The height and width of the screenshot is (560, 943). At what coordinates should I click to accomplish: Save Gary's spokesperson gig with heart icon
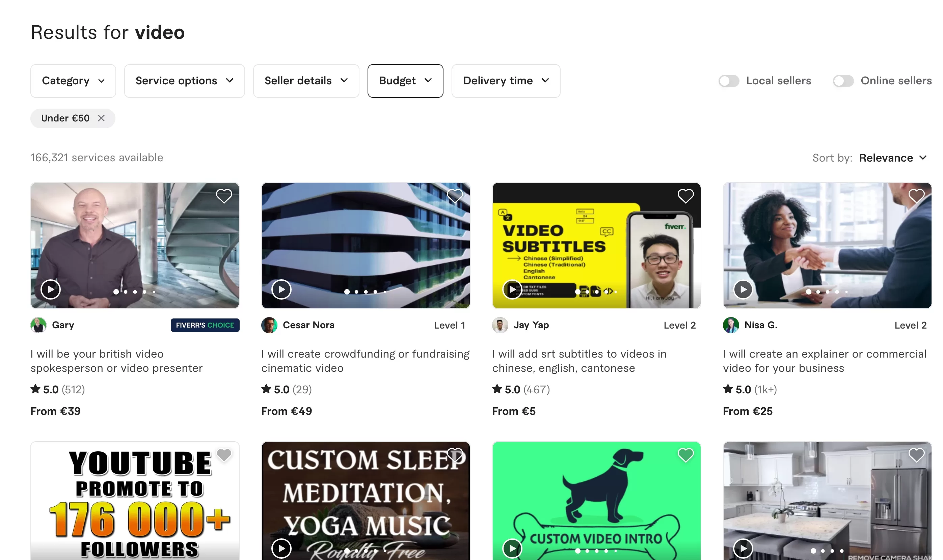pyautogui.click(x=223, y=196)
